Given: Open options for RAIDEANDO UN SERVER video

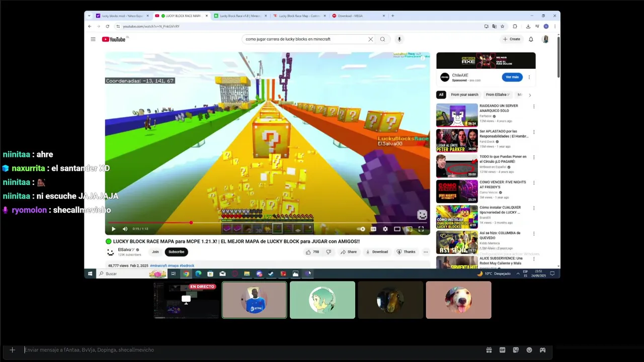Looking at the screenshot, I should click(x=534, y=107).
